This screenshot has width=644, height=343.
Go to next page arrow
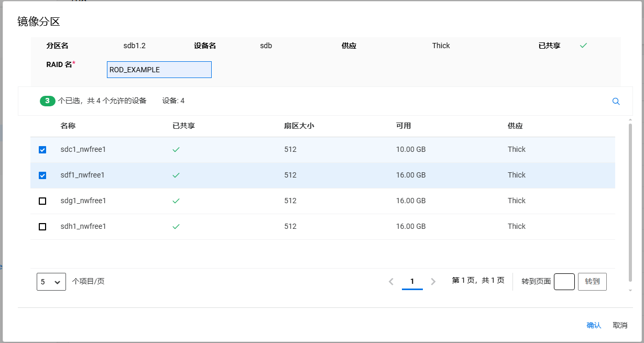coord(433,282)
